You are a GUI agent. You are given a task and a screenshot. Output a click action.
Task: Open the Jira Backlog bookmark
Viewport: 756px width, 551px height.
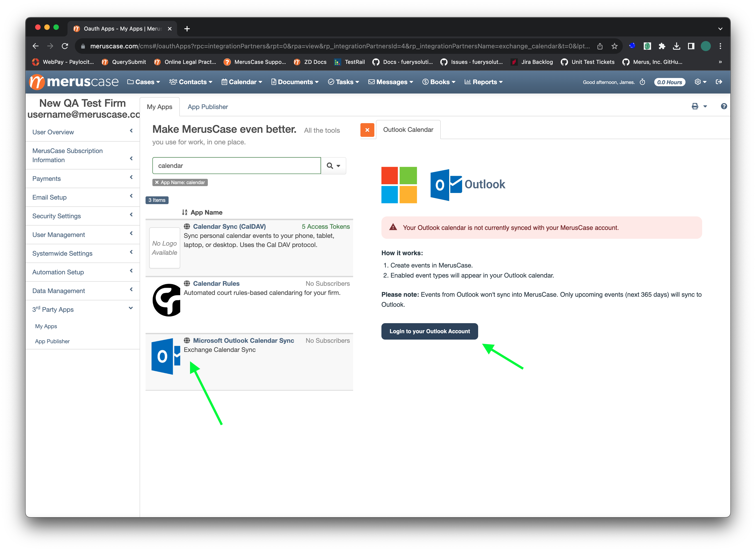pos(532,62)
